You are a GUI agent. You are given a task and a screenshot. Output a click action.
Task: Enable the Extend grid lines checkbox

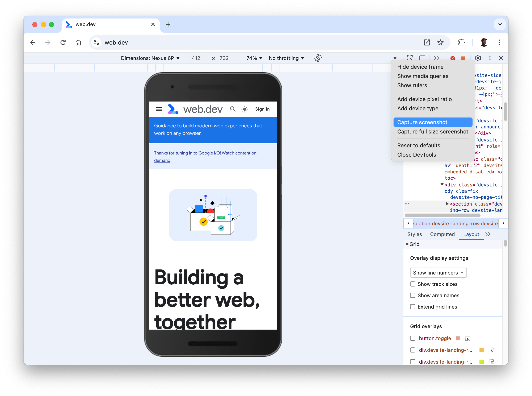tap(413, 307)
